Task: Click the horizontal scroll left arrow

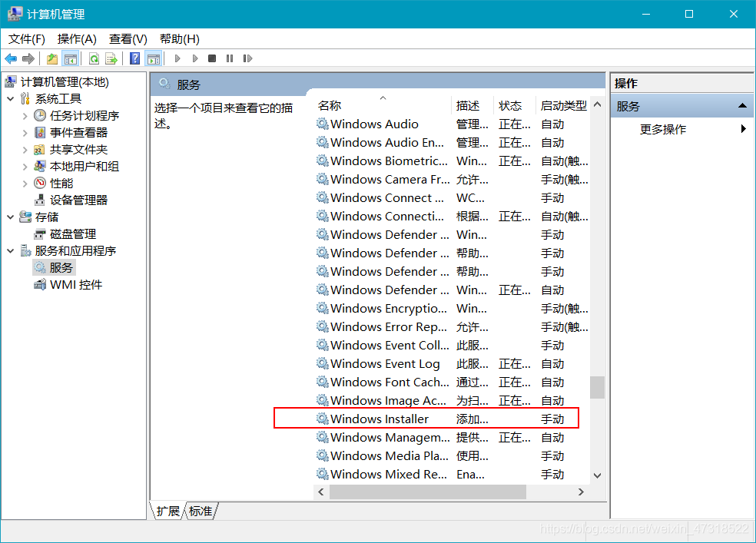Action: pyautogui.click(x=321, y=492)
